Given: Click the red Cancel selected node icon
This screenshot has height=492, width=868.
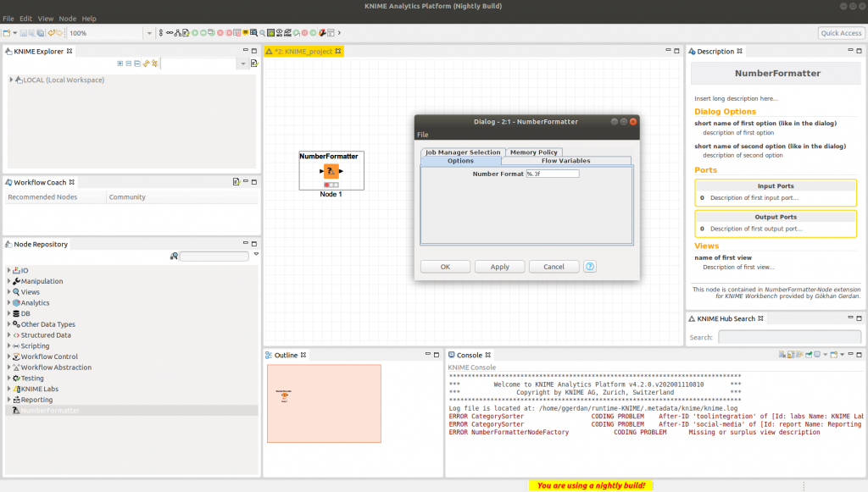Looking at the screenshot, I should coord(220,33).
